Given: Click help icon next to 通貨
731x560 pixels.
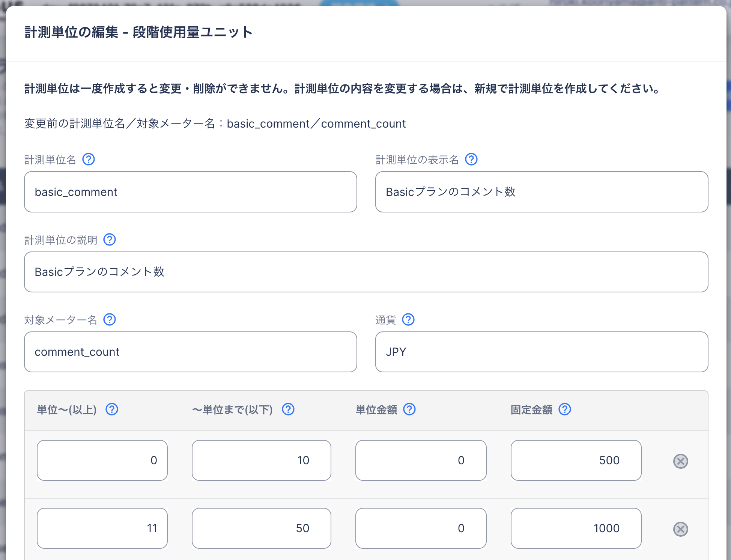Looking at the screenshot, I should [x=408, y=320].
